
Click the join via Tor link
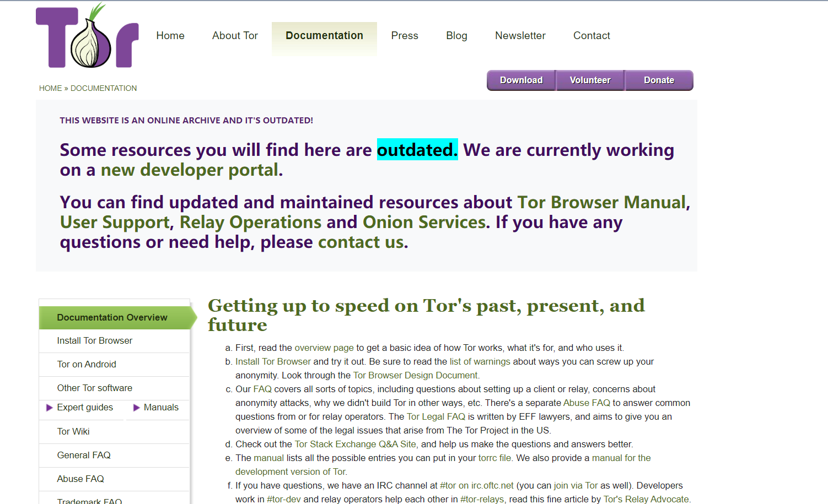[576, 486]
